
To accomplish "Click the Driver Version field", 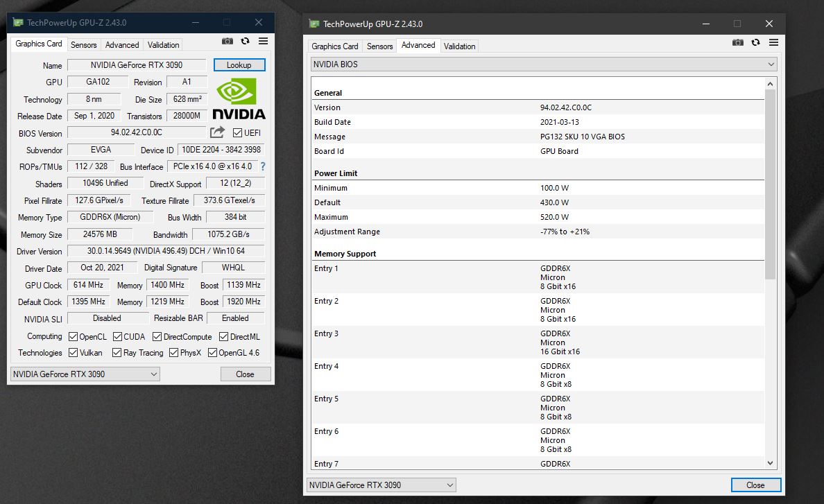I will point(166,251).
